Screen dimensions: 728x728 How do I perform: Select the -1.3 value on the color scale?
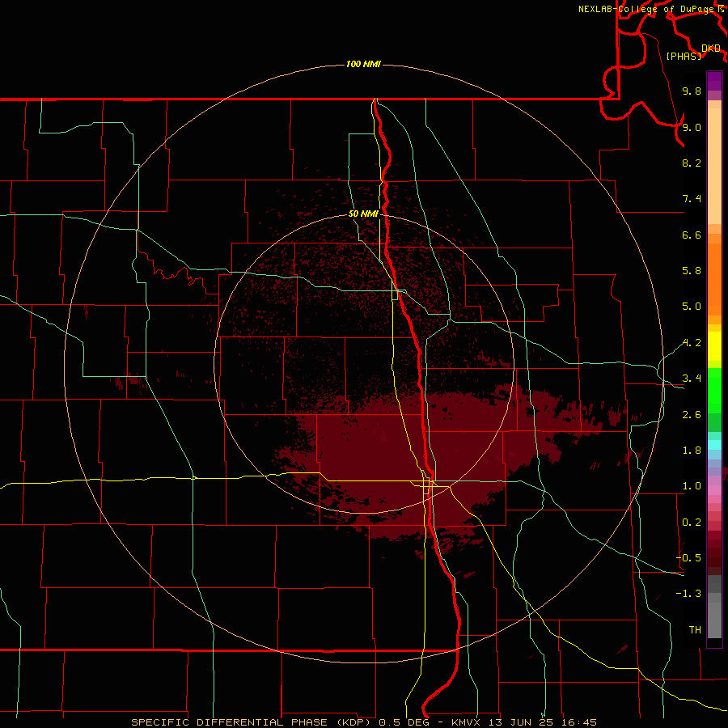coord(688,594)
